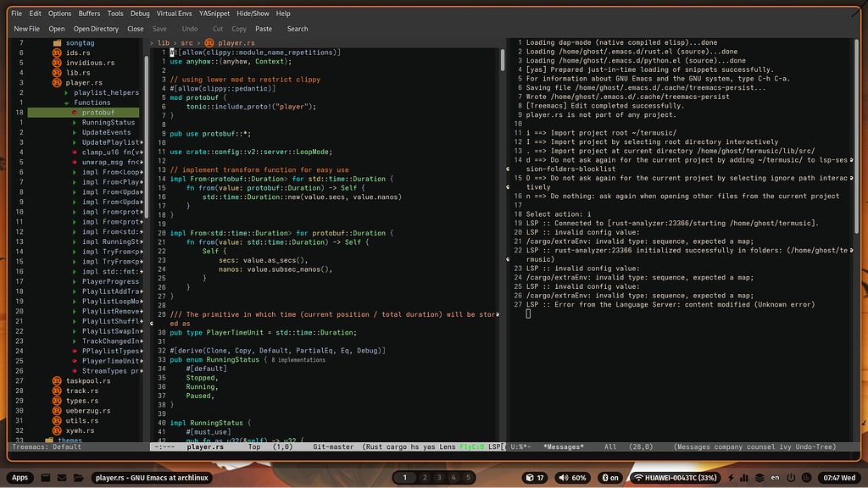This screenshot has width=868, height=488.
Task: Open the Search toolbar icon
Action: (297, 28)
